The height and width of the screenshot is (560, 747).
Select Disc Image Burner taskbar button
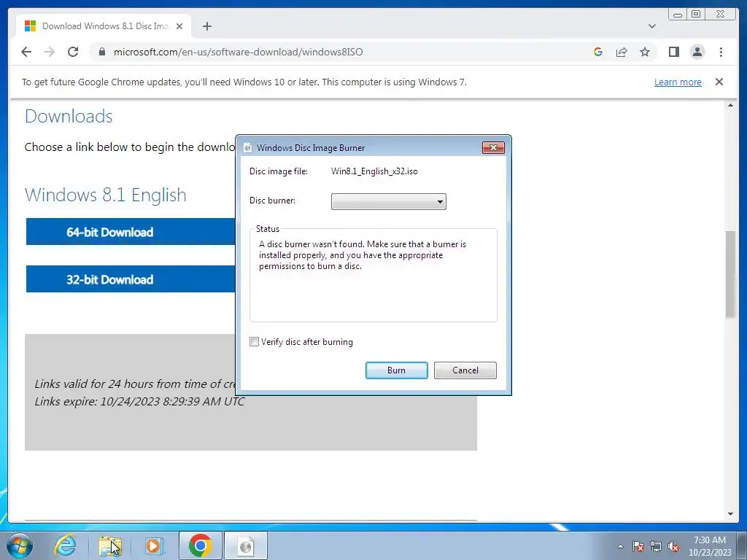tap(246, 545)
